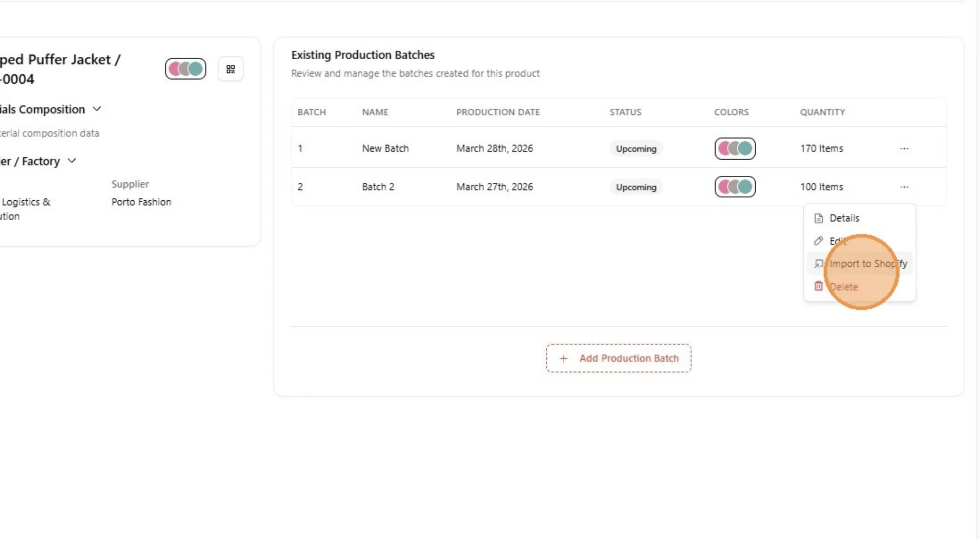The height and width of the screenshot is (539, 980).
Task: Click the Shopify import icon in menu
Action: pos(818,264)
